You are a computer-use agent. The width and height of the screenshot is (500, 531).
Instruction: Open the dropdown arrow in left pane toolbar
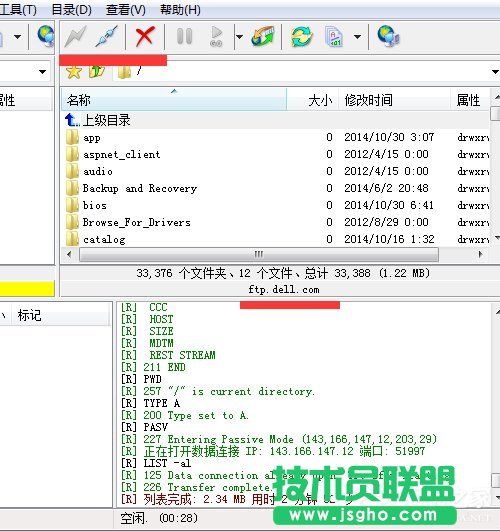17,36
